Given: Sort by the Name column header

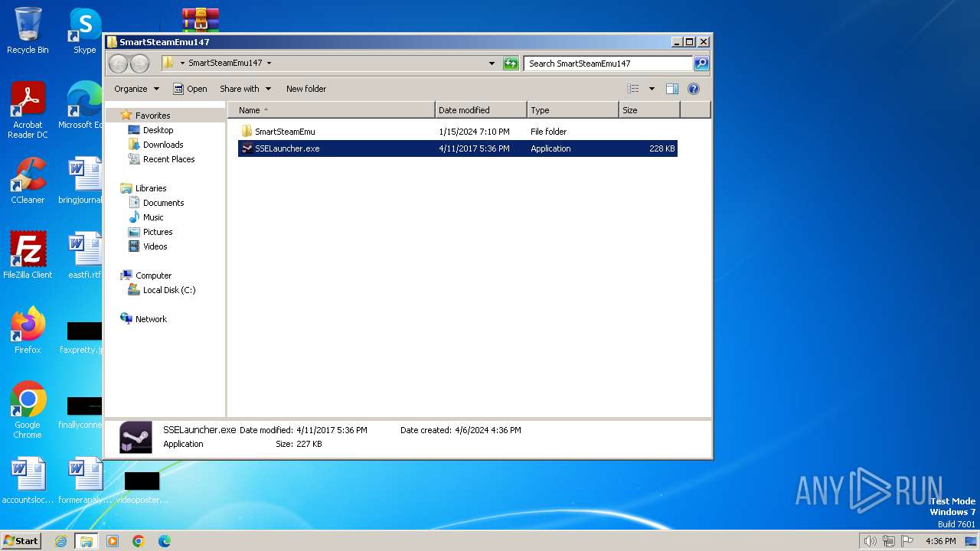Looking at the screenshot, I should click(332, 110).
